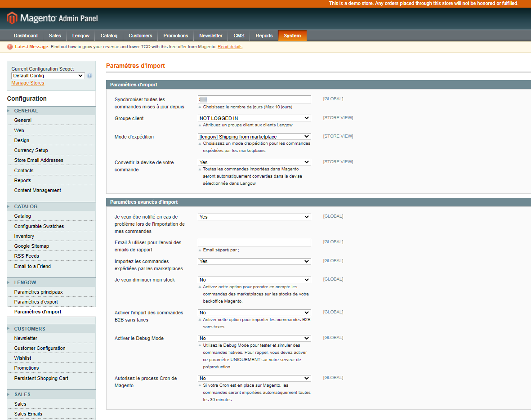Open the Lengow top menu
The width and height of the screenshot is (531, 420).
coord(80,36)
